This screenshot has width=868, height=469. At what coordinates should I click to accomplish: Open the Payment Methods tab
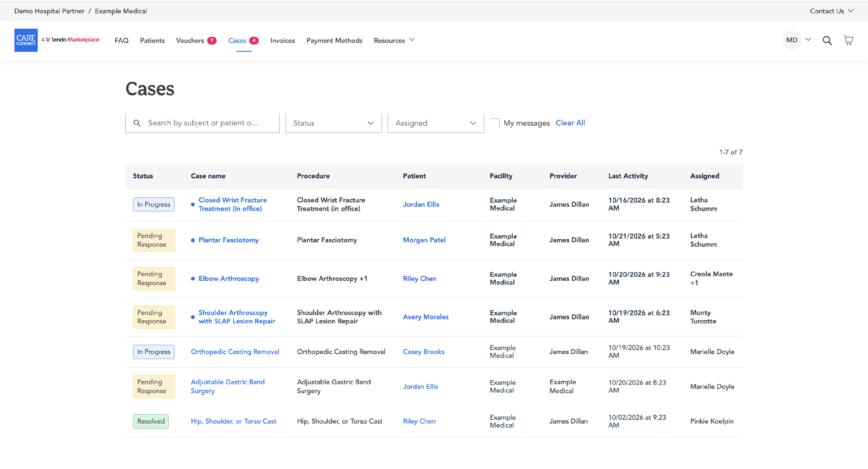[334, 41]
